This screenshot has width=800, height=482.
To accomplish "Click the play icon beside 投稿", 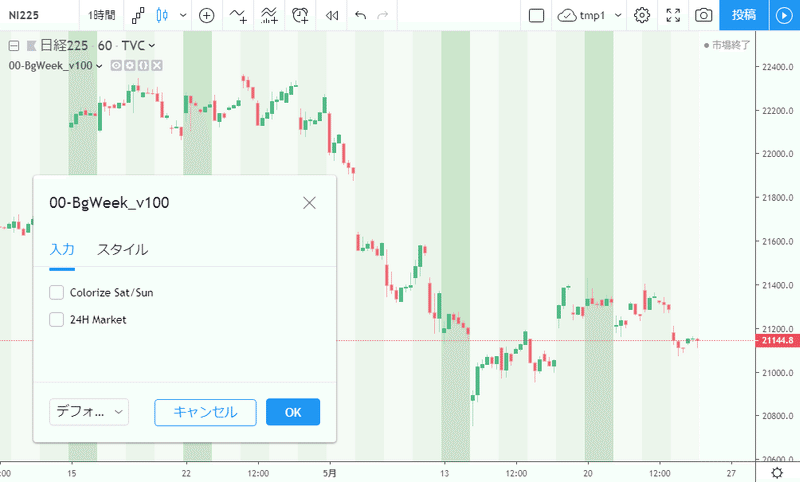I will [784, 15].
